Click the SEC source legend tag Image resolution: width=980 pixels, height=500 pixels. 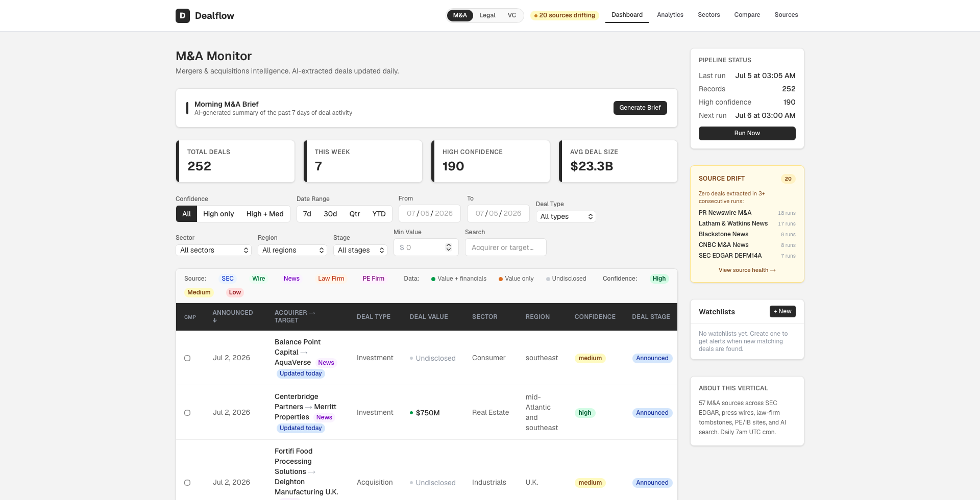228,279
